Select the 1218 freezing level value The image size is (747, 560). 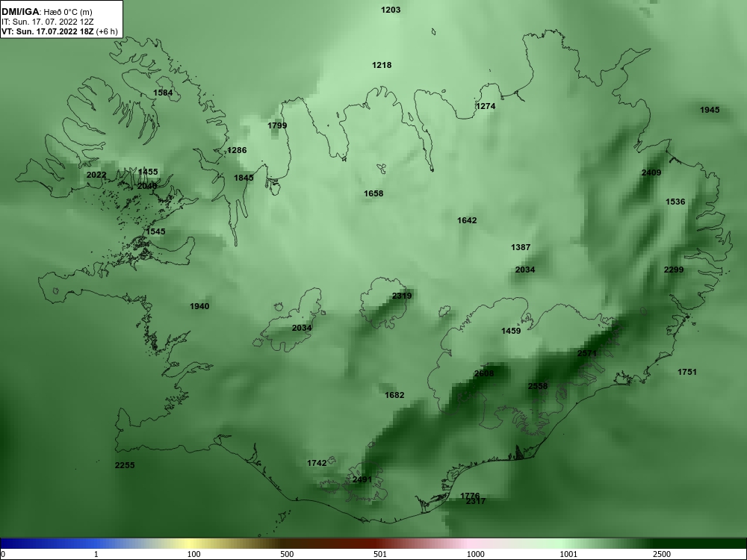click(382, 65)
